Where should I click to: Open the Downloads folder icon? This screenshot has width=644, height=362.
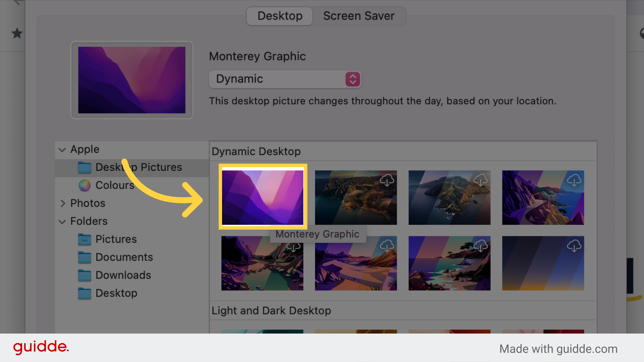click(x=85, y=275)
